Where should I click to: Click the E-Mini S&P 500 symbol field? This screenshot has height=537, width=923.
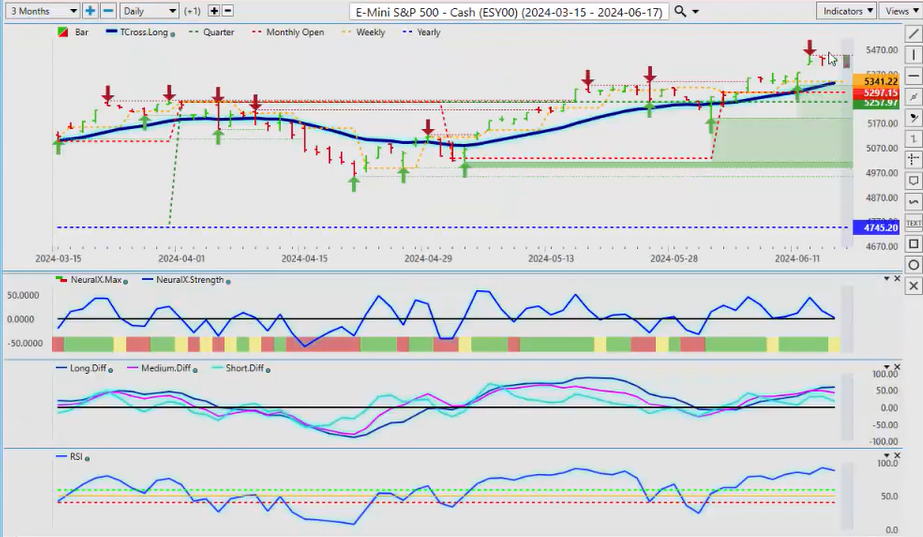(x=508, y=11)
